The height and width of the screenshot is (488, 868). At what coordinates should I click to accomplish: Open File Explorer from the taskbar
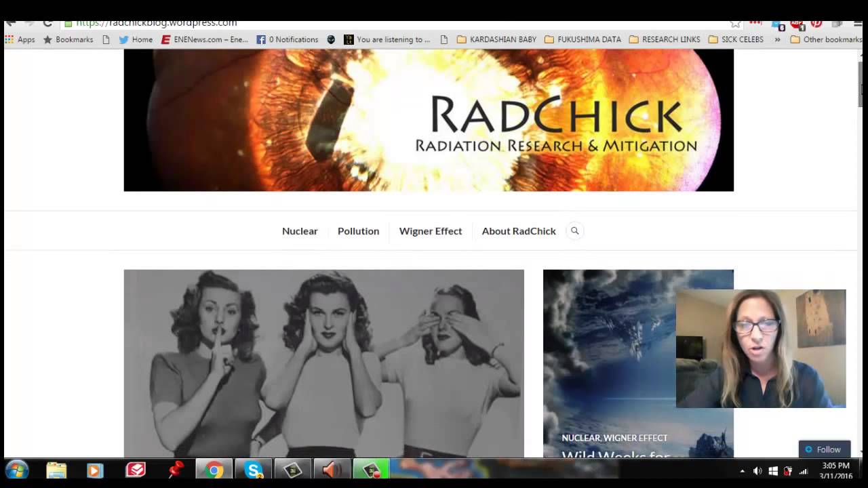56,470
